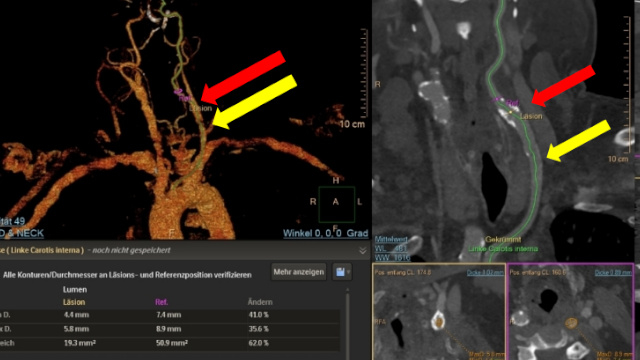This screenshot has height=360, width=640.
Task: Click the Mehr anzeigen button
Action: tap(299, 272)
